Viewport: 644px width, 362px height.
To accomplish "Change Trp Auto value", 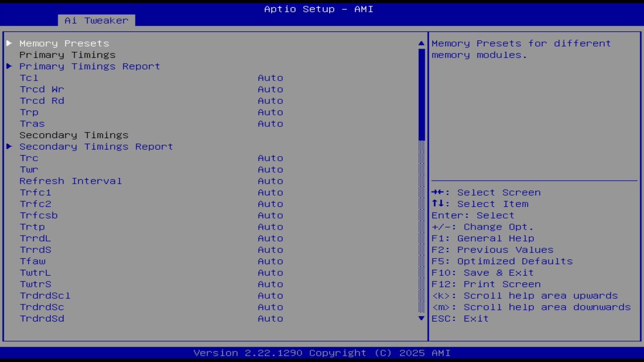I will [x=270, y=112].
